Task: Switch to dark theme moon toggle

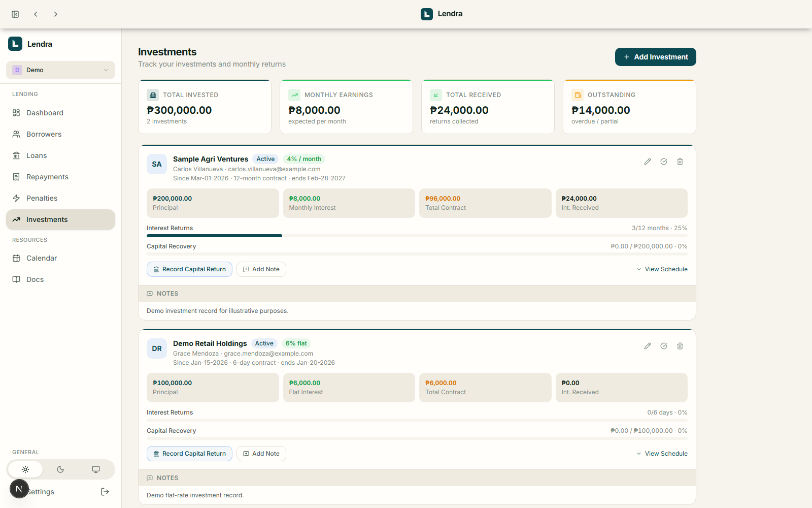Action: (x=60, y=469)
